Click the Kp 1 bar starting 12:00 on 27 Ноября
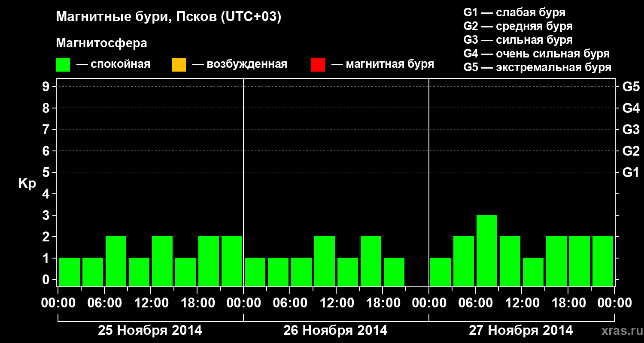 [x=533, y=272]
